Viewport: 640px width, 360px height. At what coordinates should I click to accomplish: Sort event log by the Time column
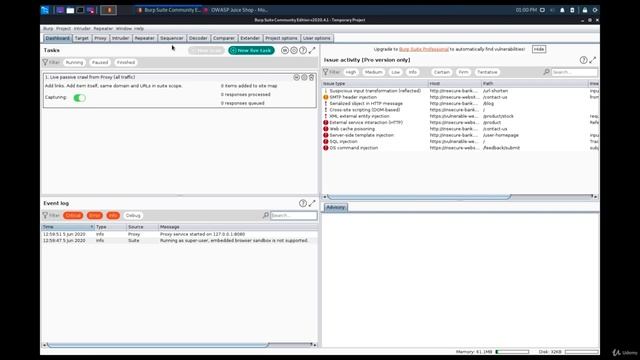click(68, 227)
